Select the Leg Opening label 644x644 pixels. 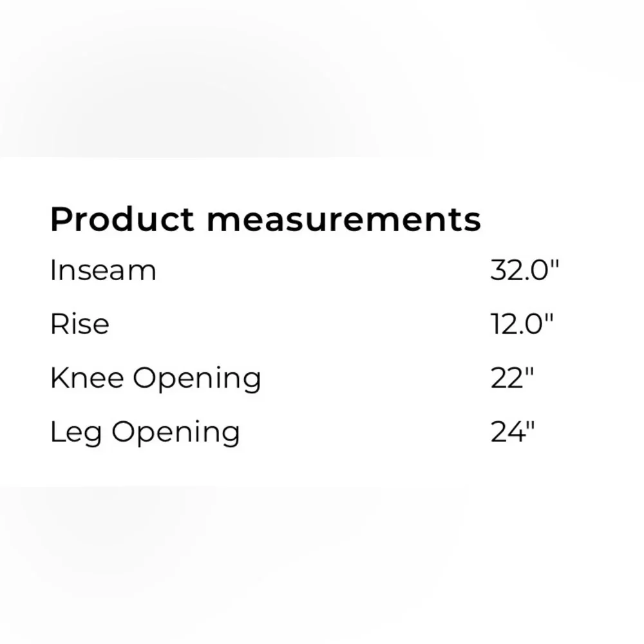[145, 433]
